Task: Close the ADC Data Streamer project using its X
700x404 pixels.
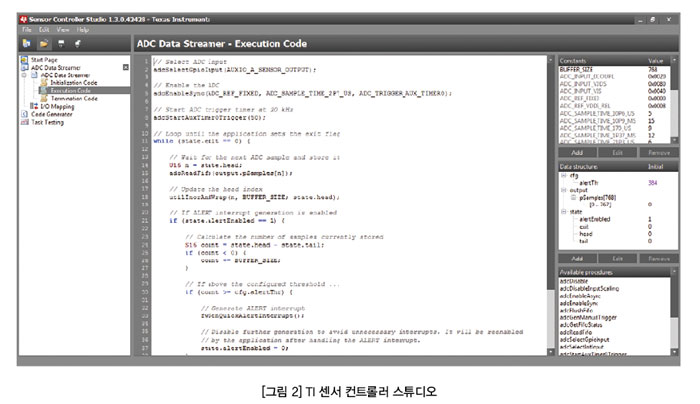Action: (x=125, y=67)
